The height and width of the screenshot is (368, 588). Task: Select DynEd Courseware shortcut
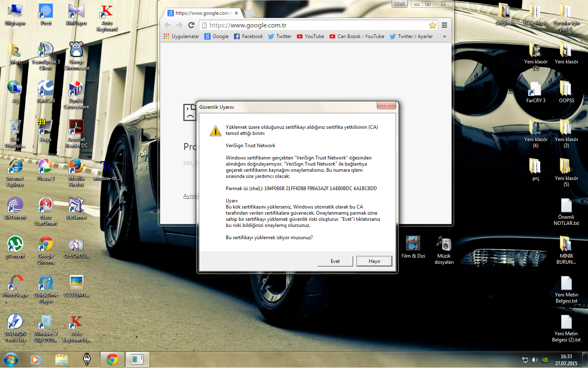[x=76, y=95]
